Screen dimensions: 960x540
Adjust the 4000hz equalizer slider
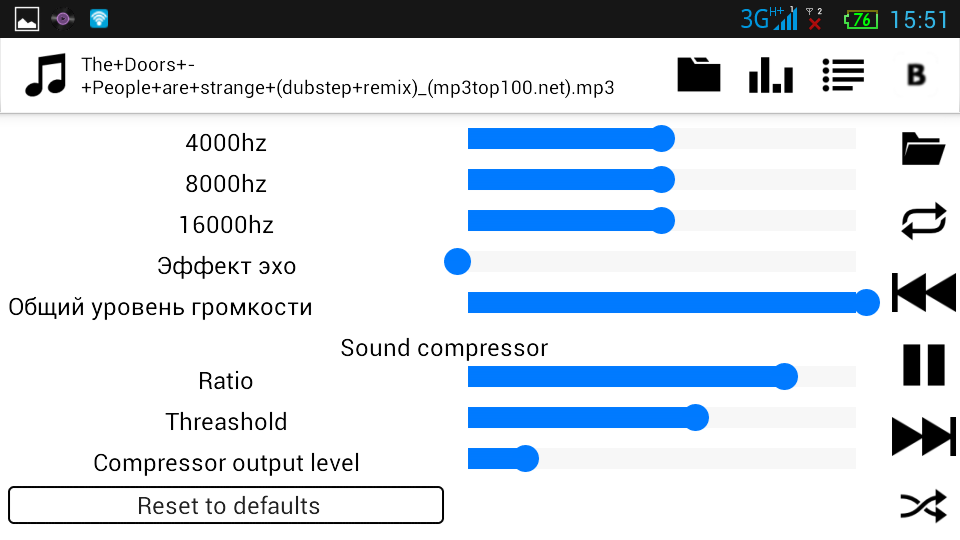661,139
